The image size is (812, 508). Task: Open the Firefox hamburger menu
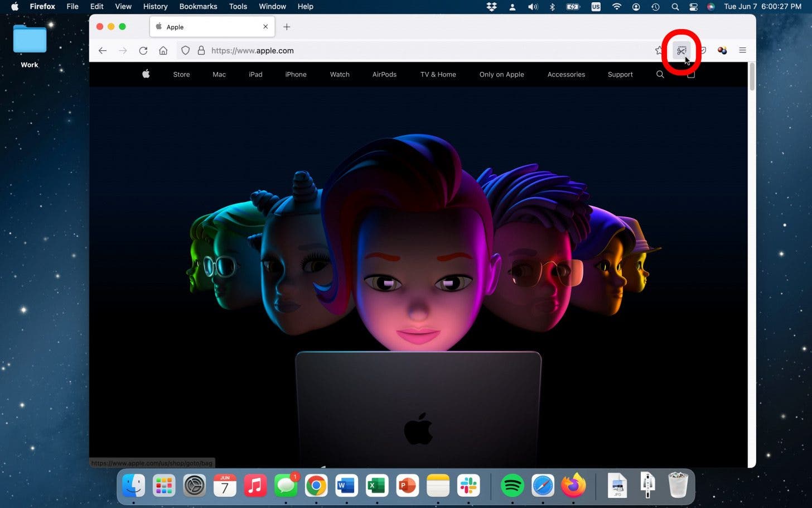[x=742, y=50]
